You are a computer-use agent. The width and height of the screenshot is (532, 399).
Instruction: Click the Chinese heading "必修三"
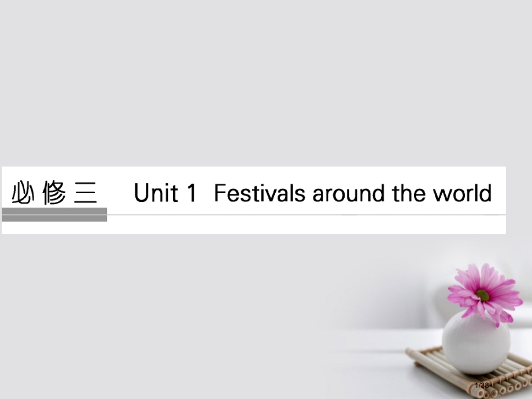[54, 193]
